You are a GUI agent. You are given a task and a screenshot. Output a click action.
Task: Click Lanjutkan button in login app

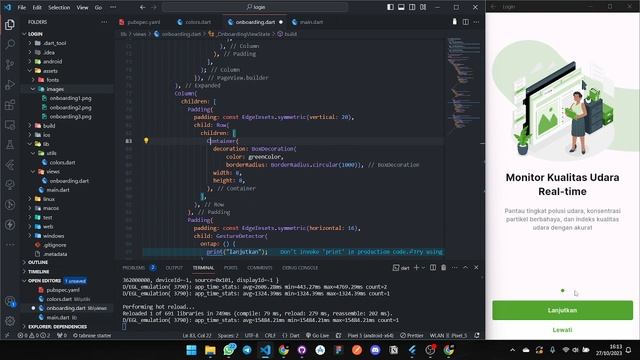[x=562, y=311]
